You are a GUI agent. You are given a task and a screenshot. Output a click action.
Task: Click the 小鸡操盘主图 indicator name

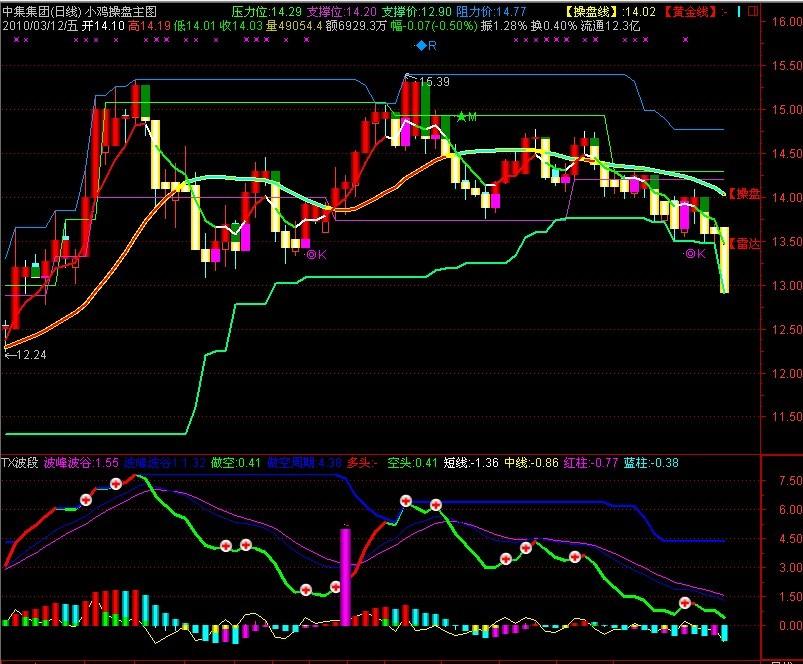[x=121, y=11]
